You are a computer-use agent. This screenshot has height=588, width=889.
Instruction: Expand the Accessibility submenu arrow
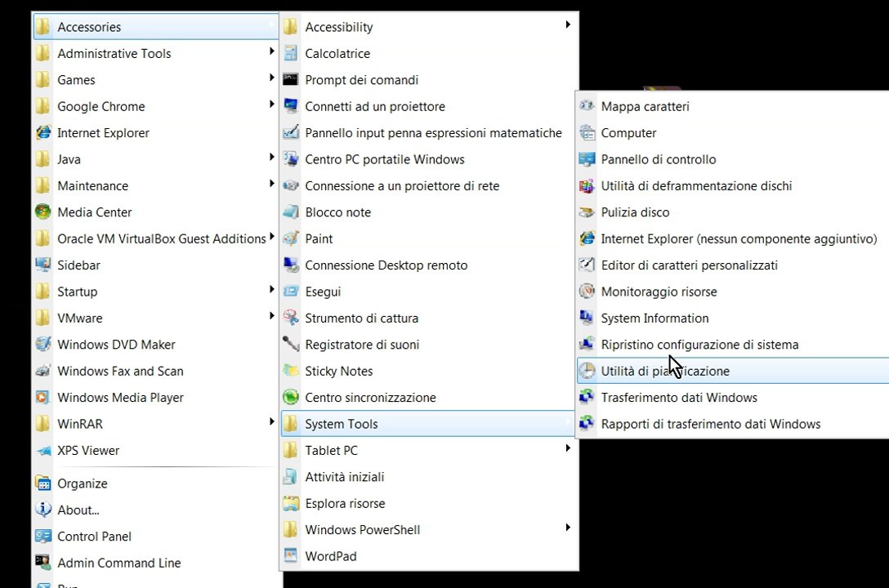(x=568, y=24)
